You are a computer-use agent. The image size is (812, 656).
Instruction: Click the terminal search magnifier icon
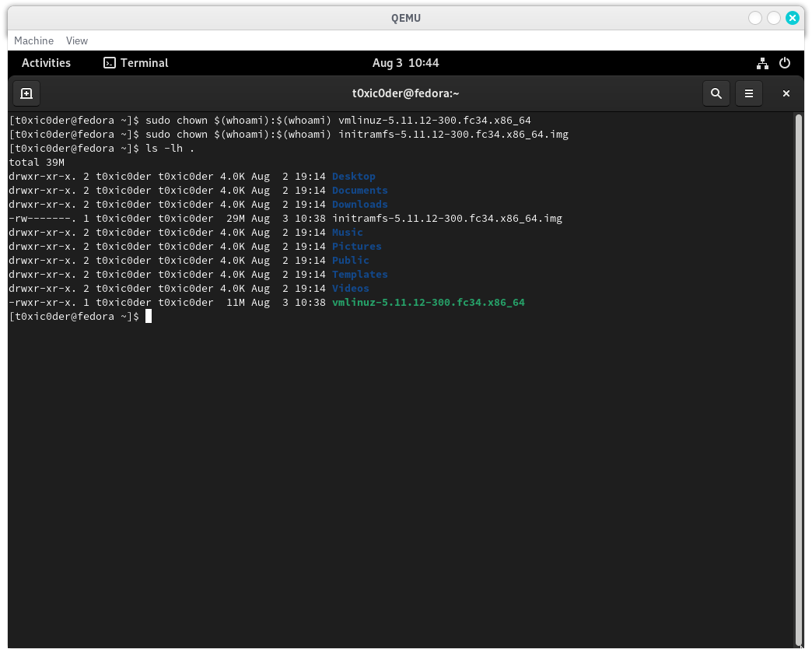716,93
